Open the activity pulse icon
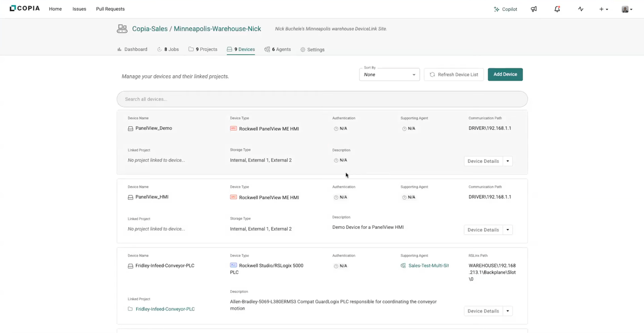Viewport: 644px width, 333px height. [581, 9]
